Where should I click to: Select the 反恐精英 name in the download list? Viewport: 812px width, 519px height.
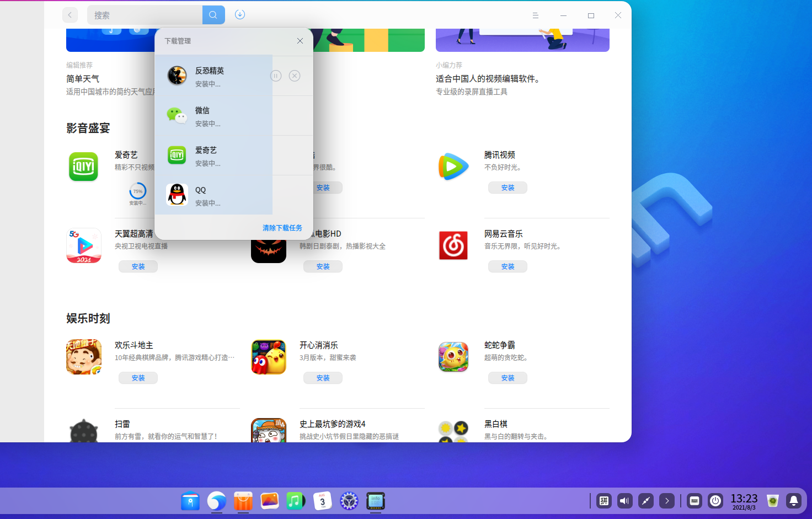[x=210, y=71]
